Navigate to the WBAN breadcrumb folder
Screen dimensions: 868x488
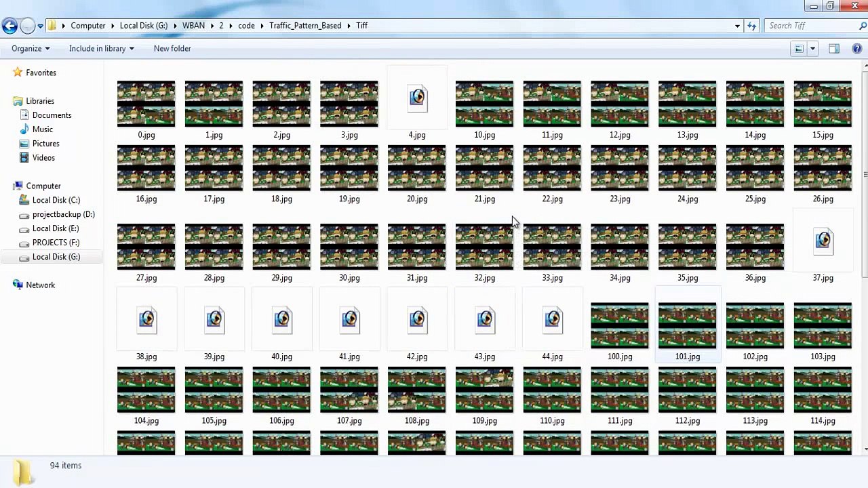[x=193, y=26]
